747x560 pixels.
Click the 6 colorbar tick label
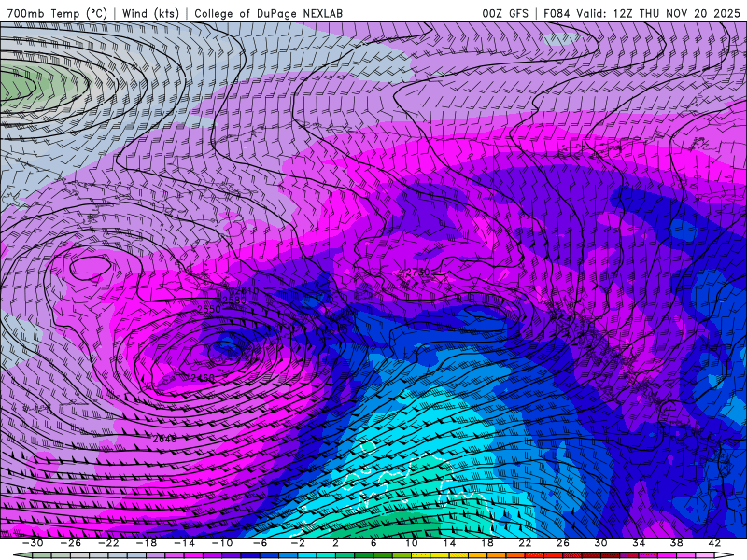point(373,543)
